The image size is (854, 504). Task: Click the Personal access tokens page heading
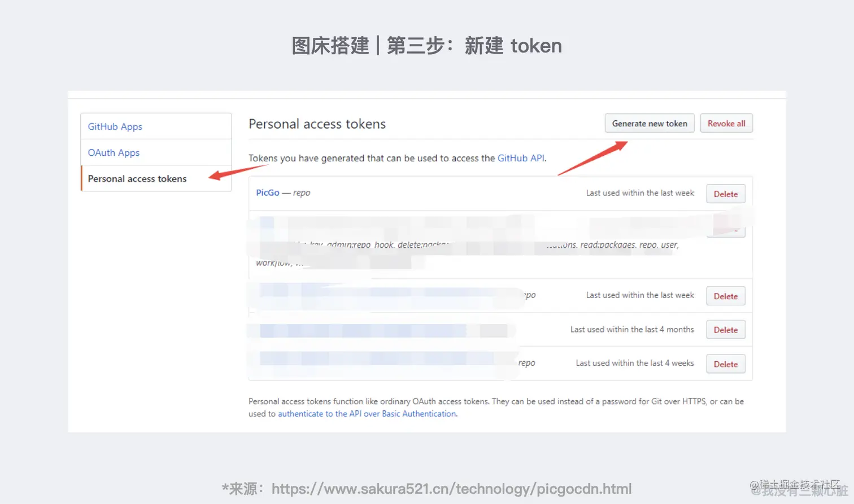click(x=317, y=124)
